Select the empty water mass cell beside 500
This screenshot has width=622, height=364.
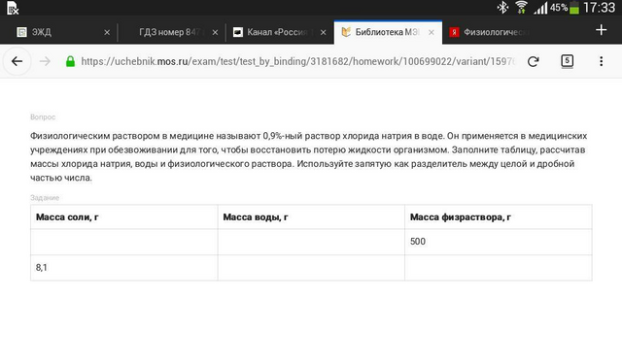click(x=311, y=242)
